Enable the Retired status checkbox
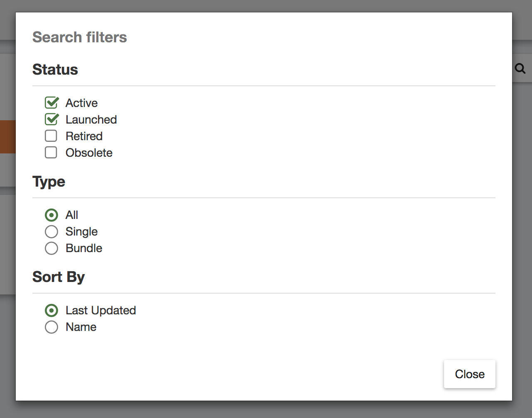Screen dimensions: 532x418 point(51,136)
